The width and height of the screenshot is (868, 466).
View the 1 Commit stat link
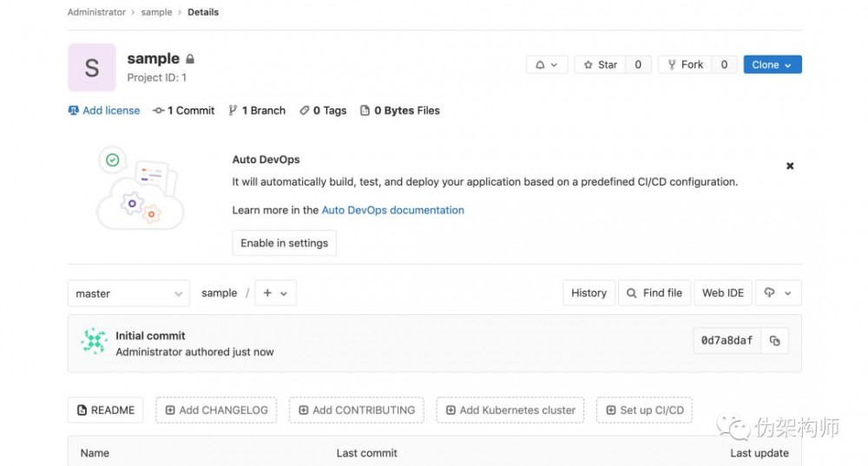(x=184, y=111)
